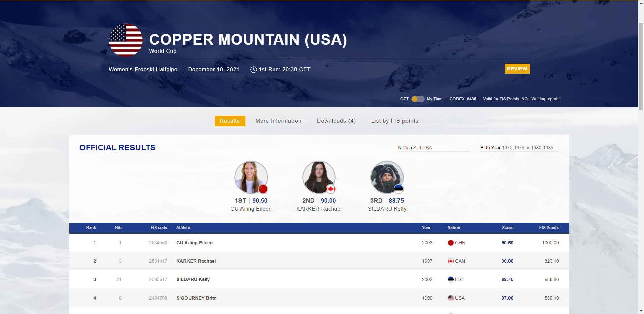The height and width of the screenshot is (314, 644).
Task: Click the scrollbar down arrow
Action: pyautogui.click(x=641, y=311)
